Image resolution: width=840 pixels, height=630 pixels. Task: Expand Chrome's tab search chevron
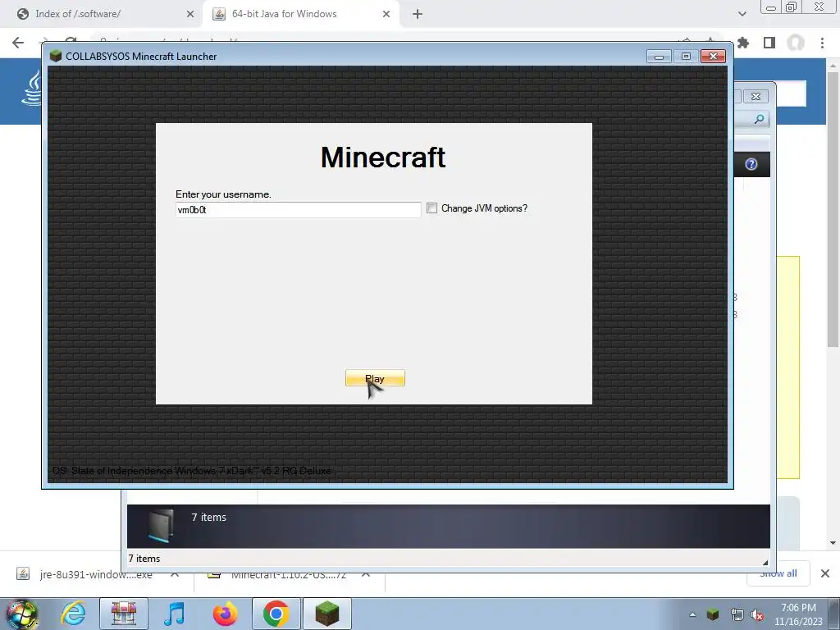tap(742, 14)
